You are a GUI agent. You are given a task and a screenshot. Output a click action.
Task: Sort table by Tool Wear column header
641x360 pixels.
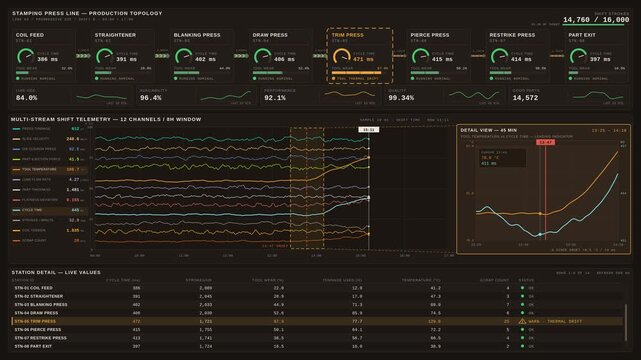pos(268,280)
